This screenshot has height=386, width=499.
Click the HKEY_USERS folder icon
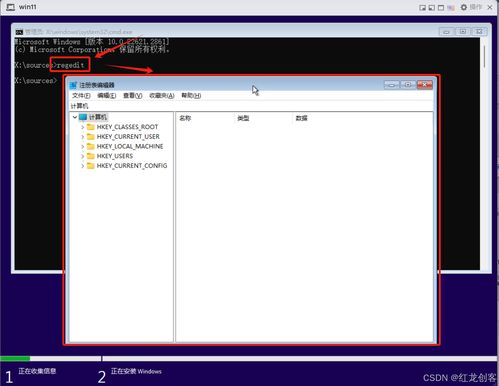pyautogui.click(x=90, y=156)
